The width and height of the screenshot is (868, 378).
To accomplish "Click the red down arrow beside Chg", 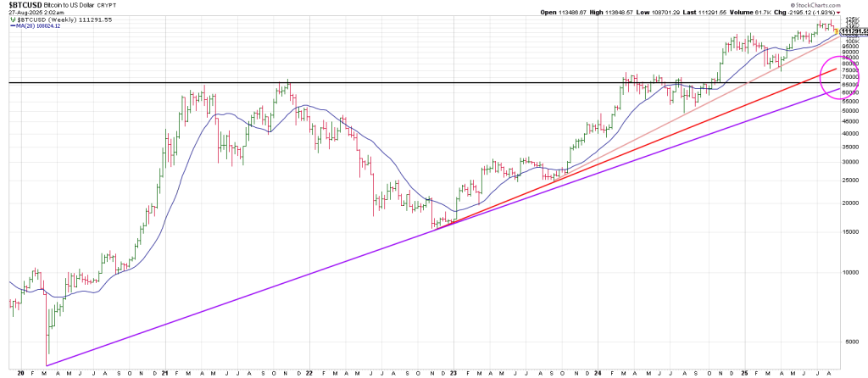I will (x=838, y=13).
